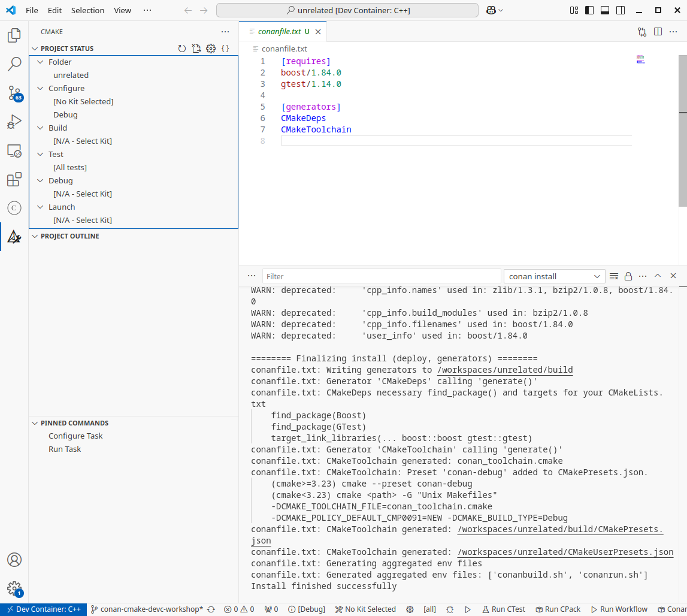The width and height of the screenshot is (687, 616).
Task: Click the refresh icon in Project Status
Action: click(x=182, y=49)
